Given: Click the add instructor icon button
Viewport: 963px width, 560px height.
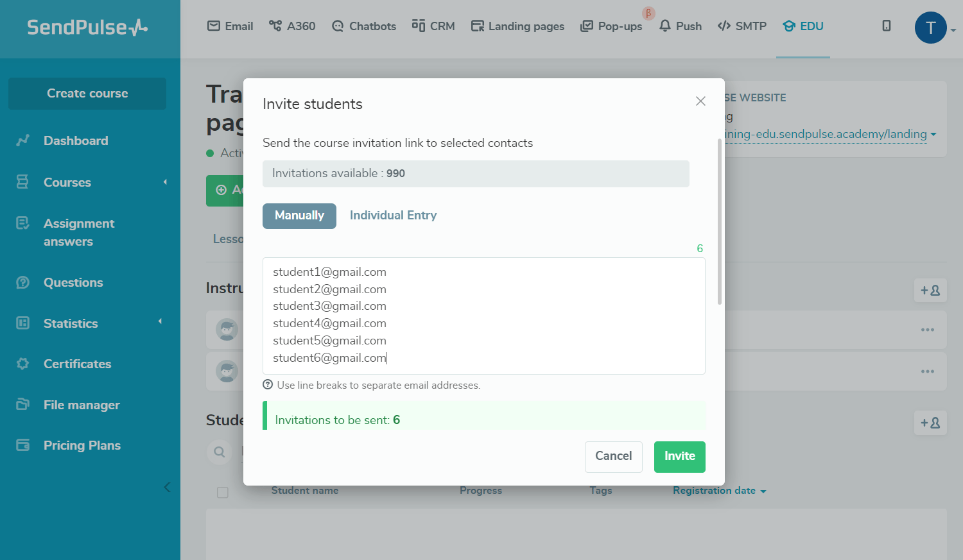Looking at the screenshot, I should pos(930,291).
